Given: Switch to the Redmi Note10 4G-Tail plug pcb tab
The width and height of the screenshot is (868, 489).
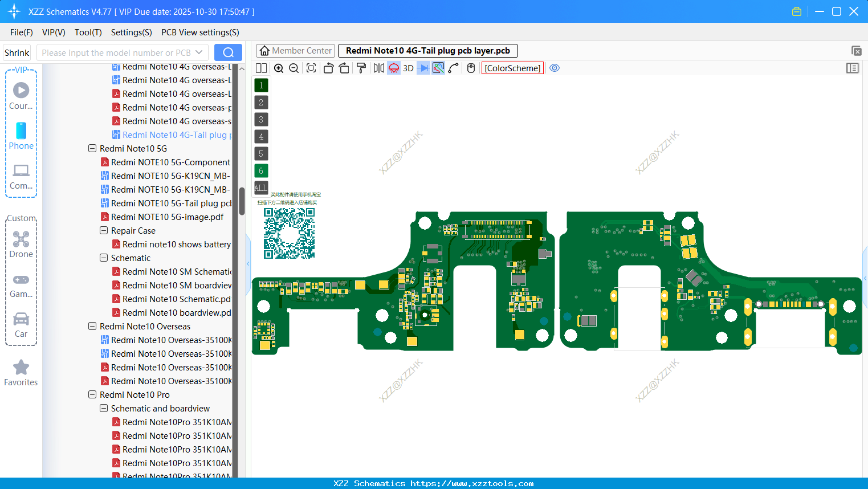Looking at the screenshot, I should coord(428,51).
